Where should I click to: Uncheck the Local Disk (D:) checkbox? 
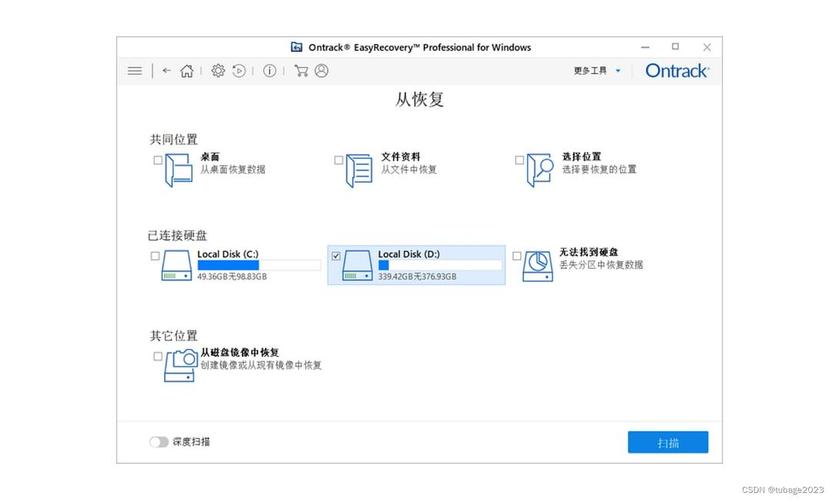coord(336,256)
